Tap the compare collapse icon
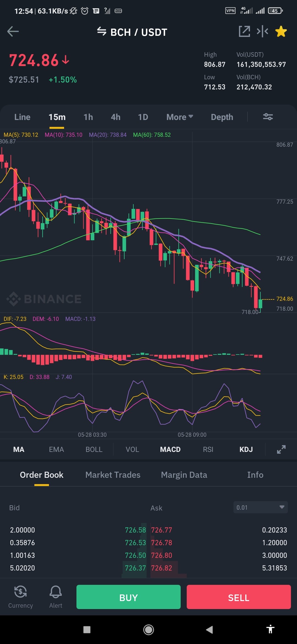The width and height of the screenshot is (297, 644). [x=262, y=31]
